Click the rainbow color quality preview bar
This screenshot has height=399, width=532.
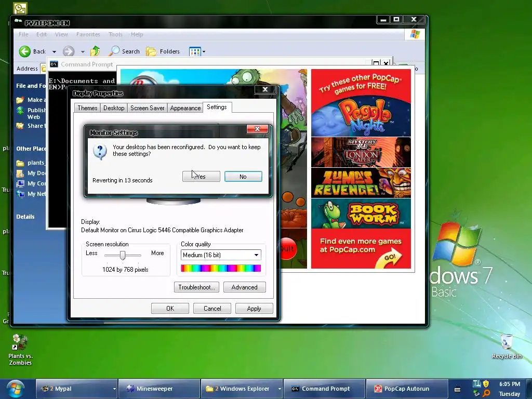tap(221, 269)
